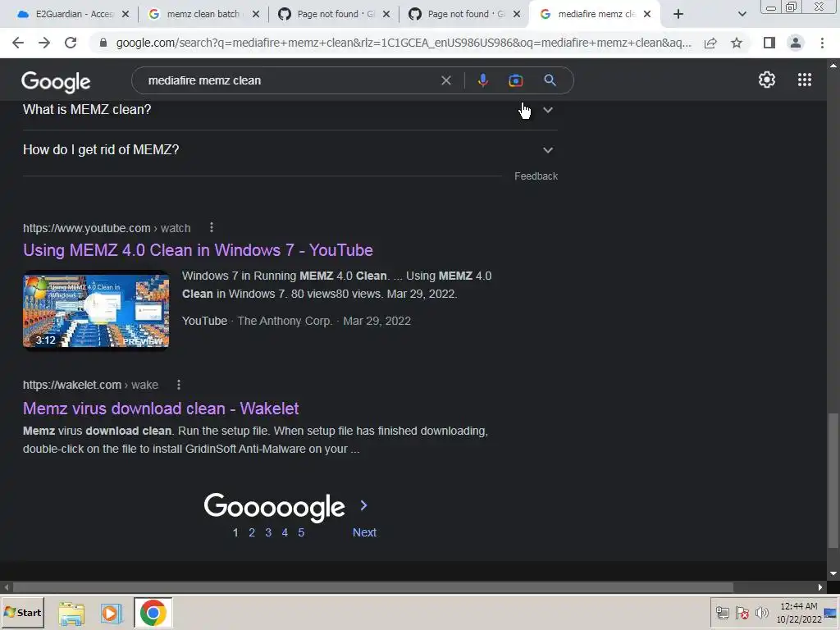Image resolution: width=840 pixels, height=630 pixels.
Task: Close the memz clean batch tab
Action: click(256, 15)
